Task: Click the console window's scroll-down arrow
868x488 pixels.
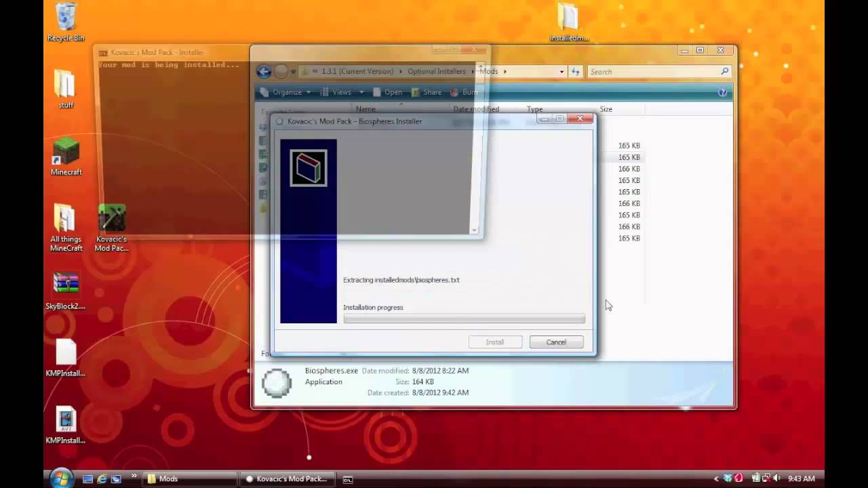Action: [x=475, y=230]
